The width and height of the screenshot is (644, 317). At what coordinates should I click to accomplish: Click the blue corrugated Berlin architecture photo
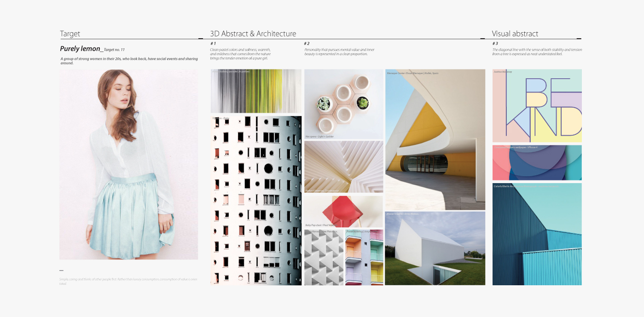pos(537,234)
